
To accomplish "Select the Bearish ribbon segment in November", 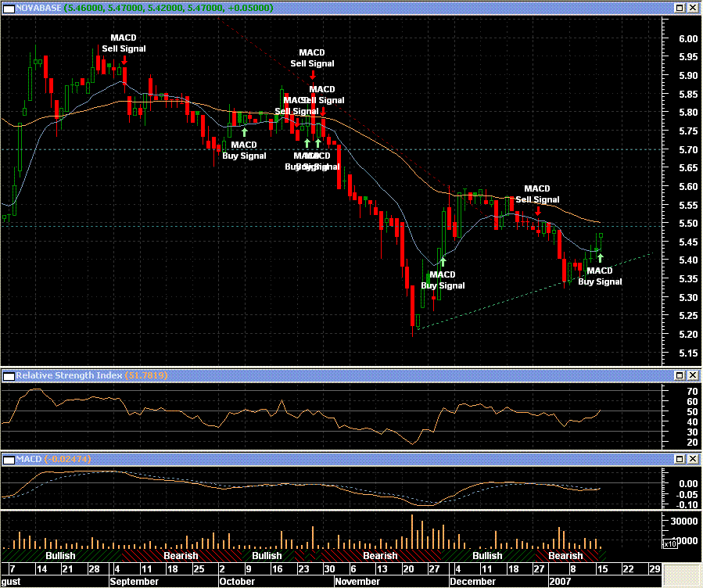I will coord(380,556).
